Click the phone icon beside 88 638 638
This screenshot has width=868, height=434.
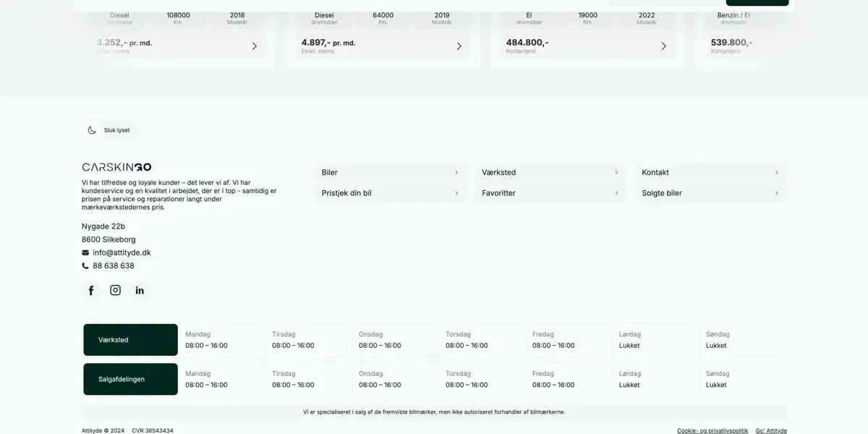click(x=85, y=266)
